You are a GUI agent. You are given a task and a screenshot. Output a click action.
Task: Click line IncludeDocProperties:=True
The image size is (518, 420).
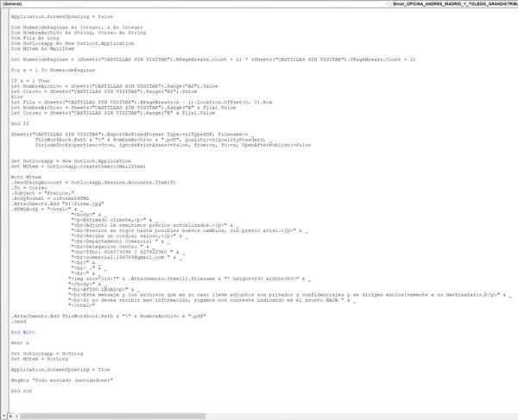(x=173, y=145)
